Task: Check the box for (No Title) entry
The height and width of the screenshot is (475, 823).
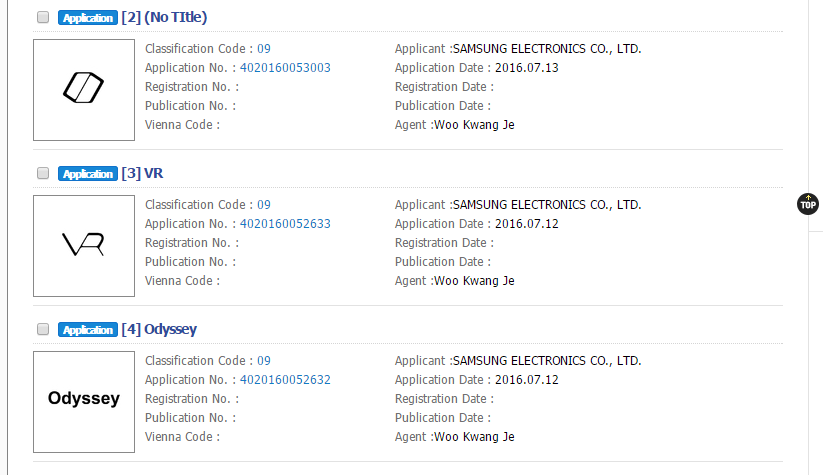Action: coord(43,17)
